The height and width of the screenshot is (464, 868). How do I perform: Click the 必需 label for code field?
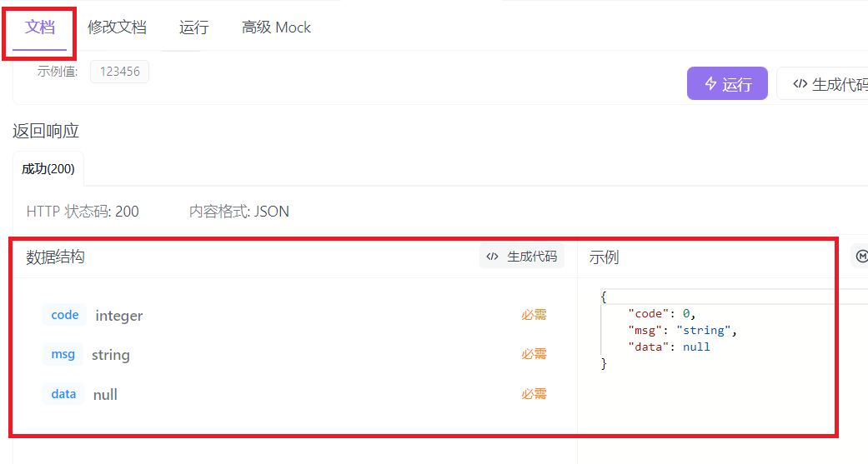coord(534,315)
